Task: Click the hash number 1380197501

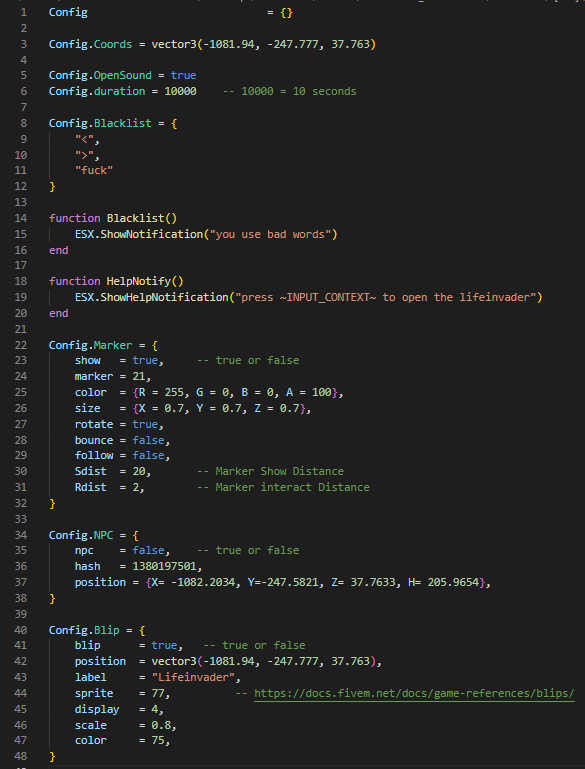Action: [x=164, y=566]
